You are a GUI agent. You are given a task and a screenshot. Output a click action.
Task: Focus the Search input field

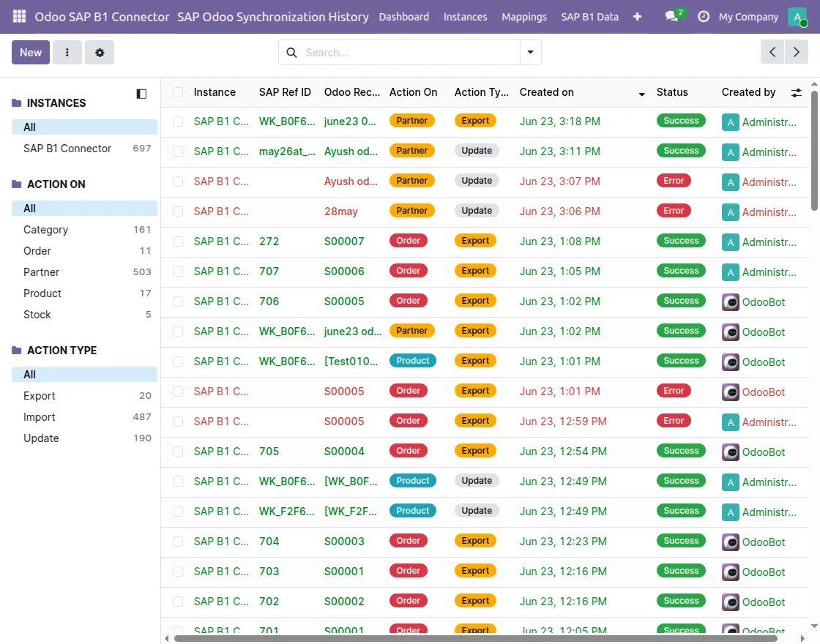(x=411, y=52)
